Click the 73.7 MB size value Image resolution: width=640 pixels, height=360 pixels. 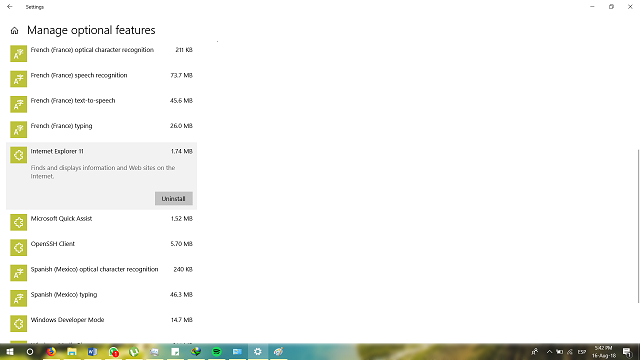click(181, 75)
